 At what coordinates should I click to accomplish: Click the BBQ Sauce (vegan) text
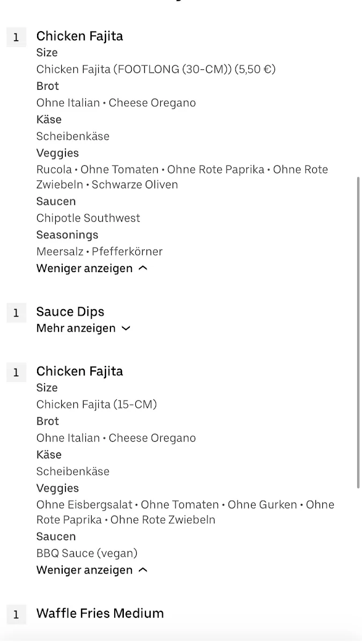[x=87, y=553]
